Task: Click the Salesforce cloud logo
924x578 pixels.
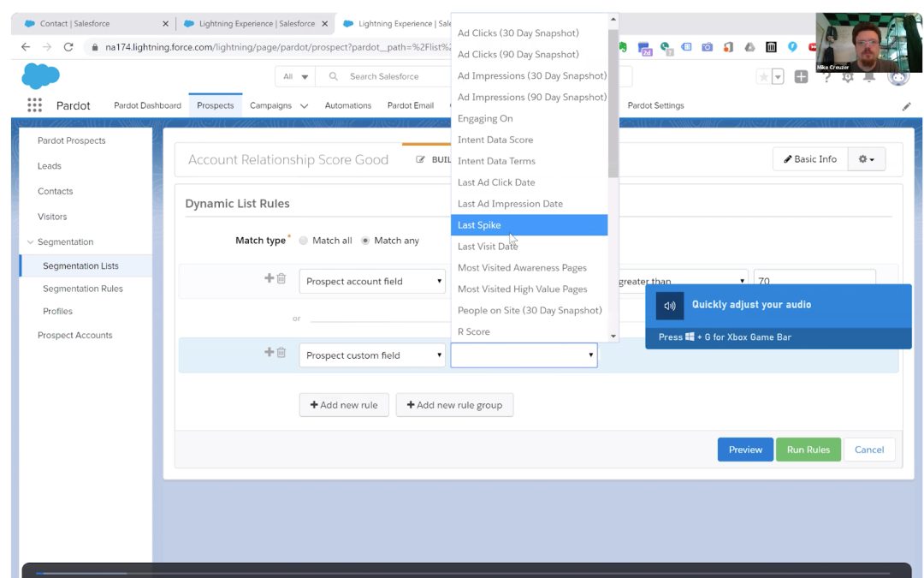Action: tap(41, 75)
